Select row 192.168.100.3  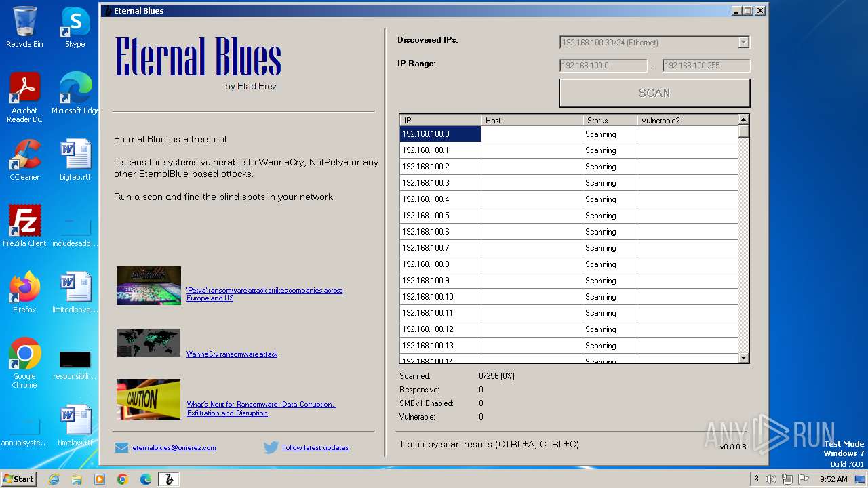(x=568, y=183)
